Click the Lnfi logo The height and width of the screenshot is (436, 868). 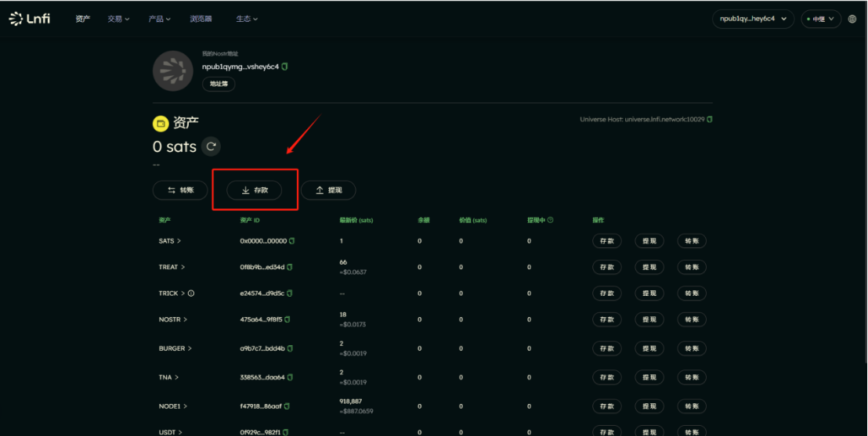(x=29, y=19)
